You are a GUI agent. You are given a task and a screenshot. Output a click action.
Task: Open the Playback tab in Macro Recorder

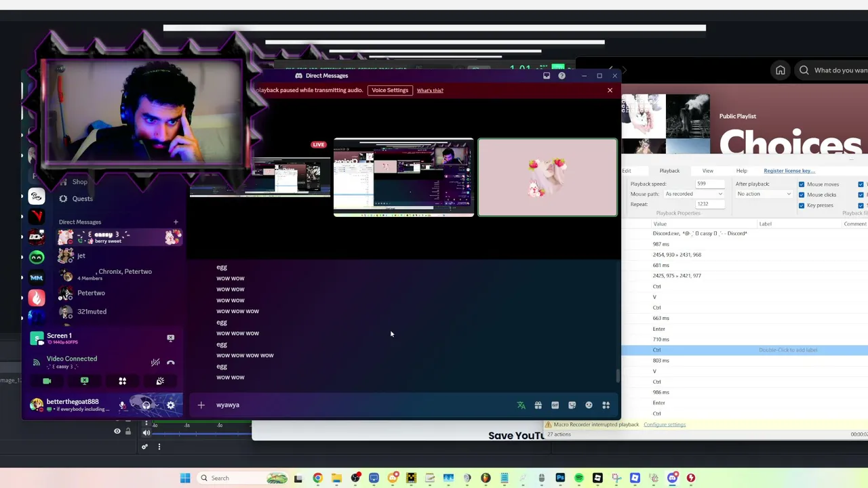(x=669, y=171)
